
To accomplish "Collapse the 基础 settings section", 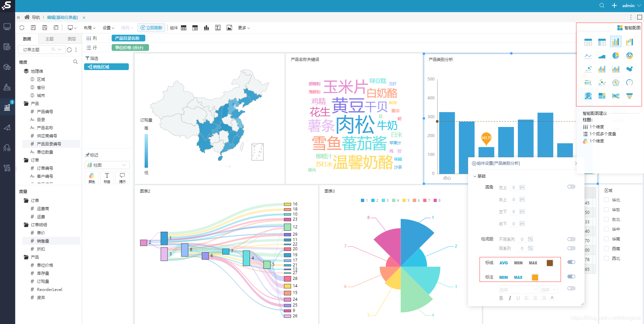I will pos(479,176).
